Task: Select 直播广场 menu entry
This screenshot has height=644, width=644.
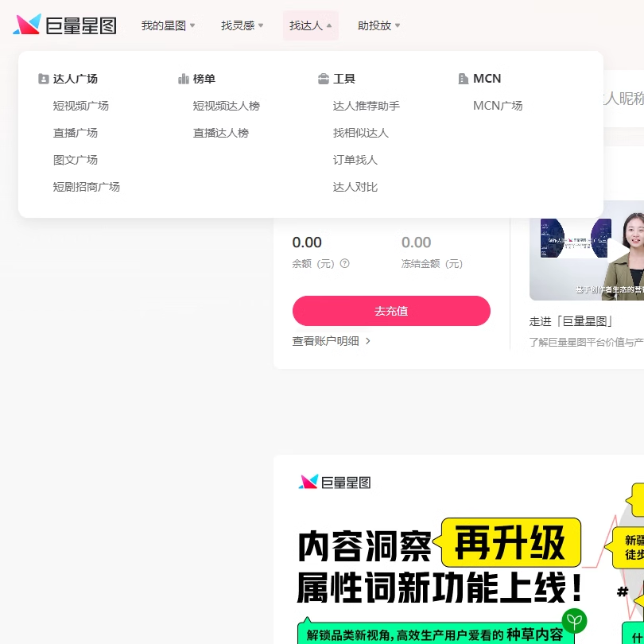Action: (76, 133)
